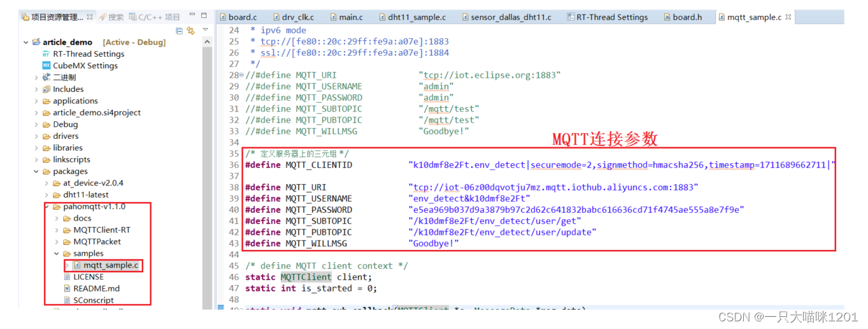Image resolution: width=868 pixels, height=329 pixels.
Task: Switch to the 搜索 search tab
Action: (x=111, y=17)
